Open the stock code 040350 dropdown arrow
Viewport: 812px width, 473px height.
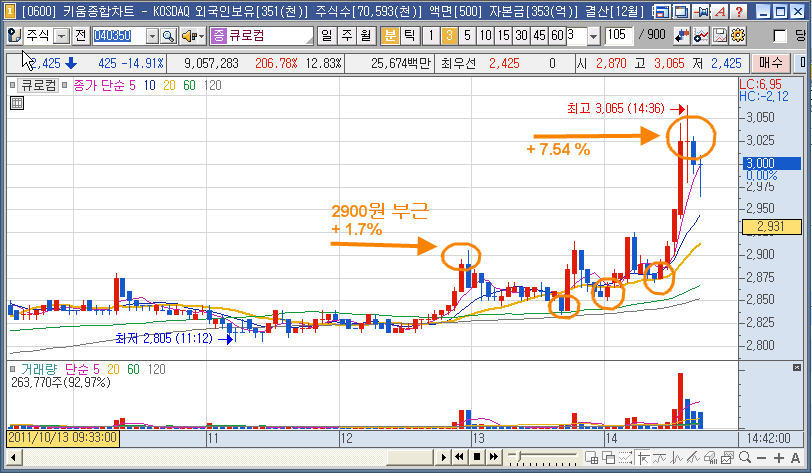pyautogui.click(x=152, y=36)
